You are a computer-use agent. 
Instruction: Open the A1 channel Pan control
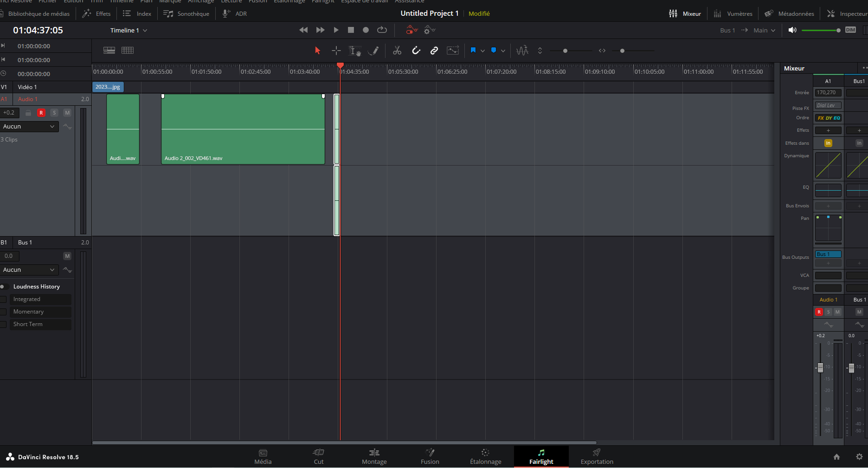828,228
